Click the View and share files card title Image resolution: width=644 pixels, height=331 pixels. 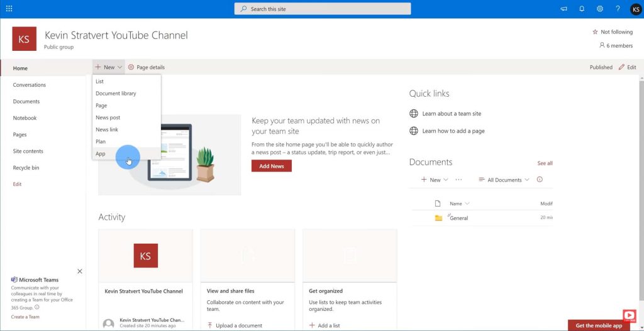coord(230,291)
